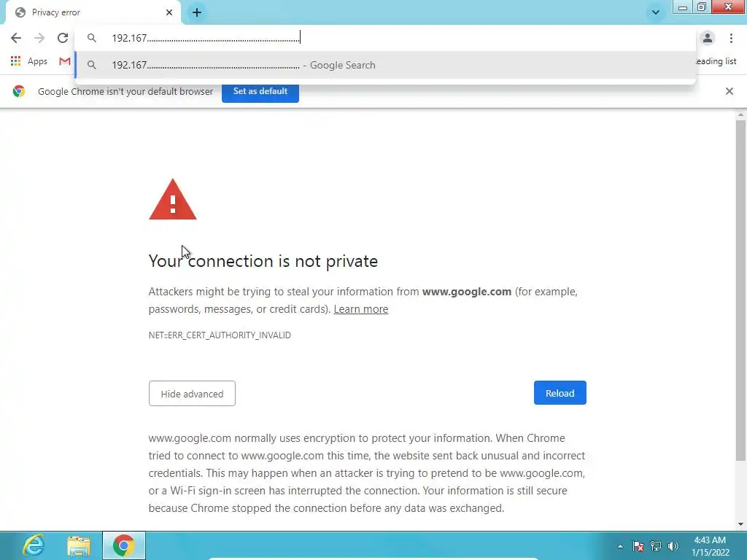Screen dimensions: 747x560
Task: Click the blue Reload button
Action: pyautogui.click(x=560, y=393)
